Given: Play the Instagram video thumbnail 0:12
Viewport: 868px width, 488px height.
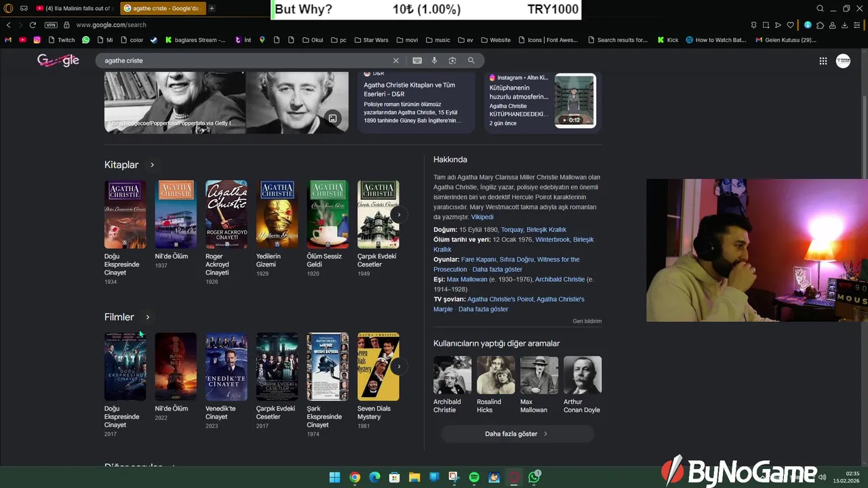Looking at the screenshot, I should tap(575, 101).
